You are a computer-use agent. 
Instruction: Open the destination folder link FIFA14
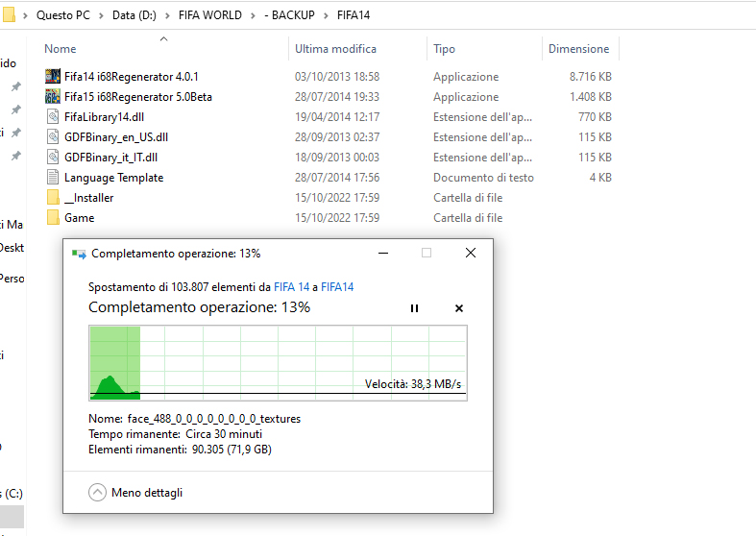coord(337,287)
